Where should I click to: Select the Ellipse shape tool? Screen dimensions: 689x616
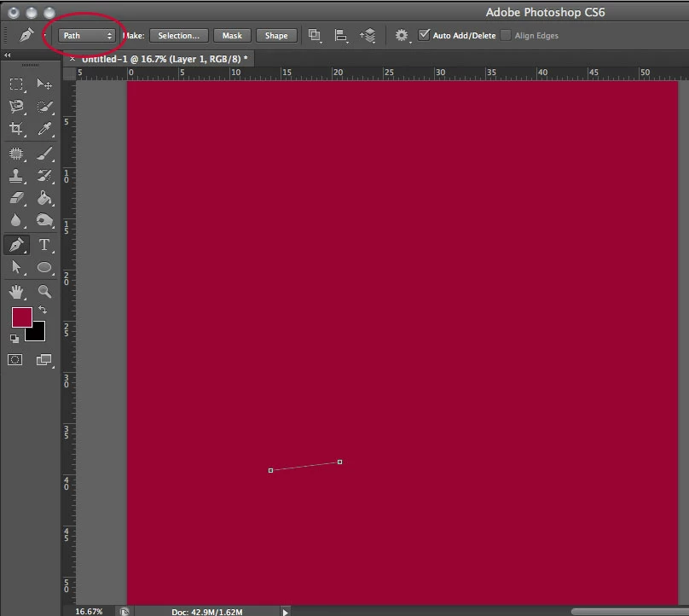coord(44,267)
